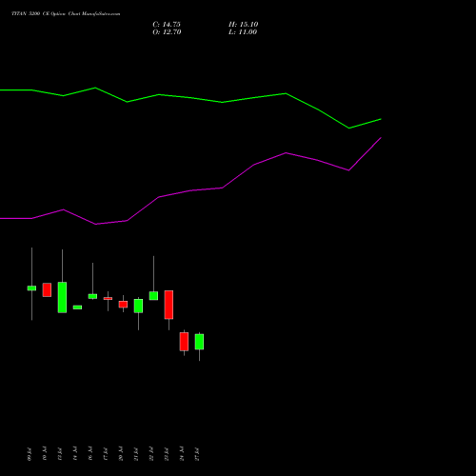Click the green upper band line

(x=190, y=97)
